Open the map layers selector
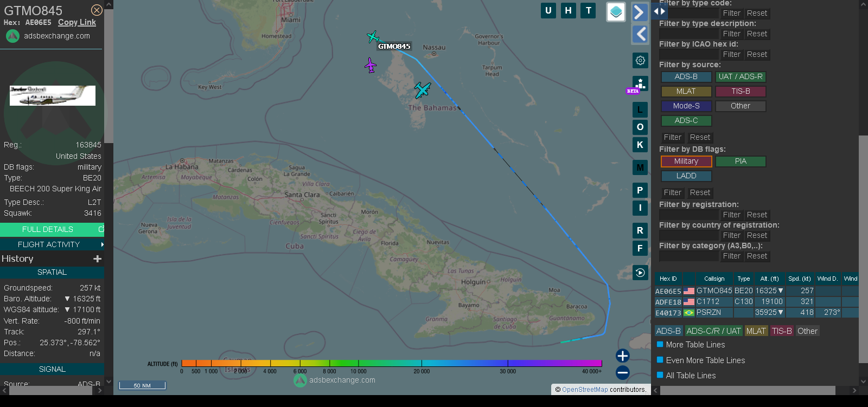Image resolution: width=868 pixels, height=407 pixels. [616, 12]
